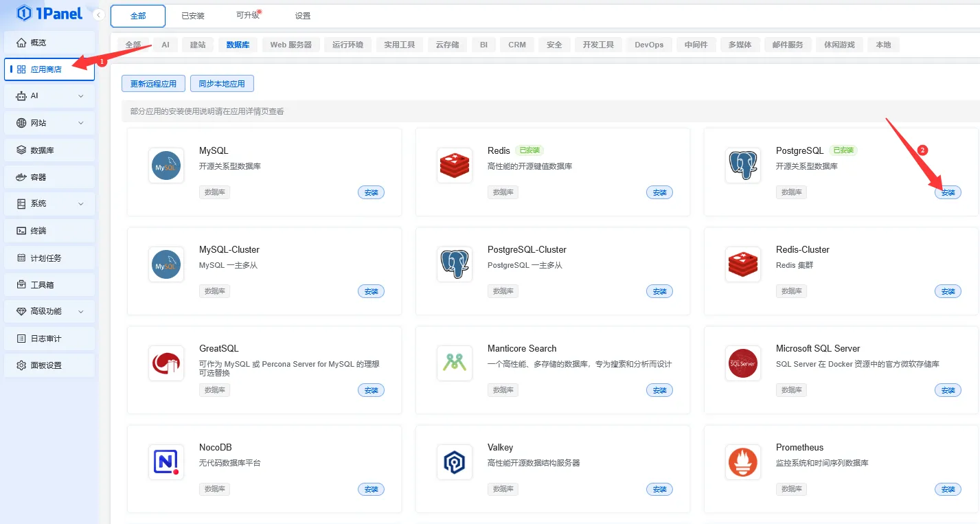Expand the AI sidebar menu chevron

click(81, 96)
